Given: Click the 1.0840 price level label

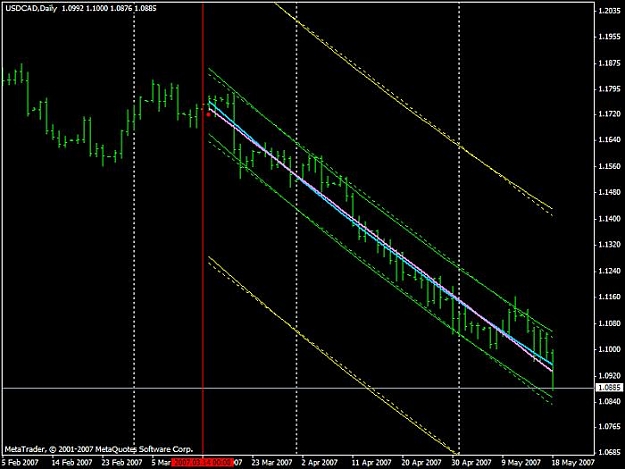Looking at the screenshot, I should pyautogui.click(x=610, y=401).
